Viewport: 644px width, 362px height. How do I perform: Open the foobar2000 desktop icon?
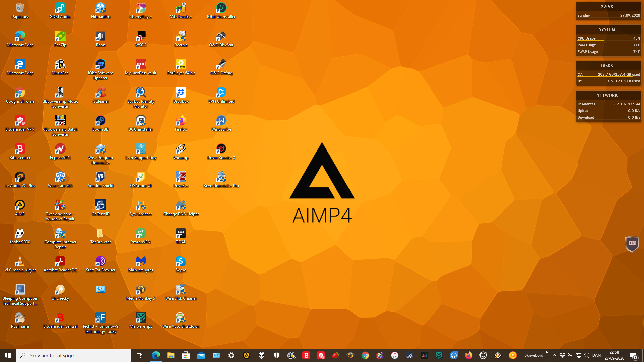(20, 233)
